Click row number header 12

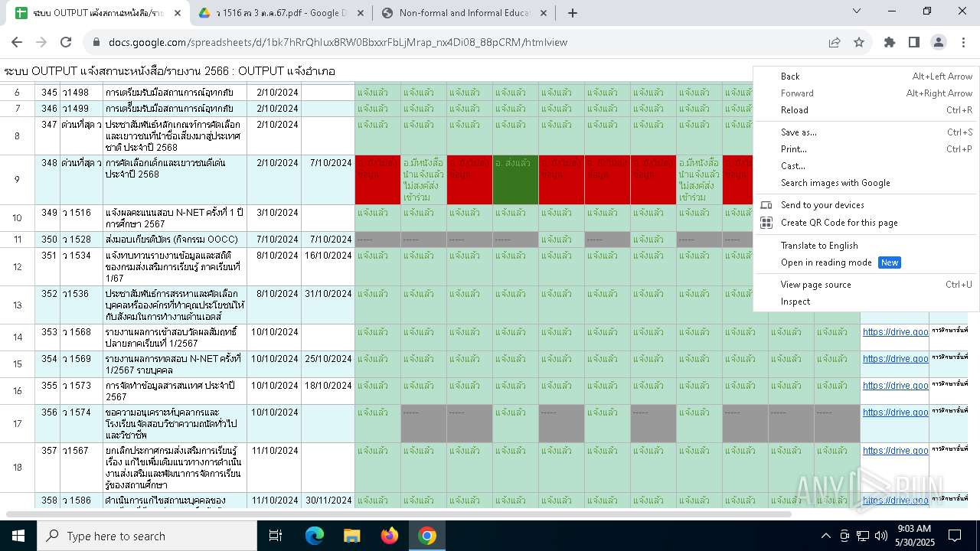(x=18, y=266)
